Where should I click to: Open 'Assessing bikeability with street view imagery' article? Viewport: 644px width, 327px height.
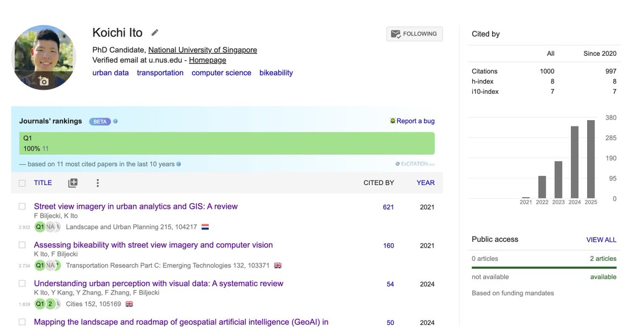coord(153,245)
